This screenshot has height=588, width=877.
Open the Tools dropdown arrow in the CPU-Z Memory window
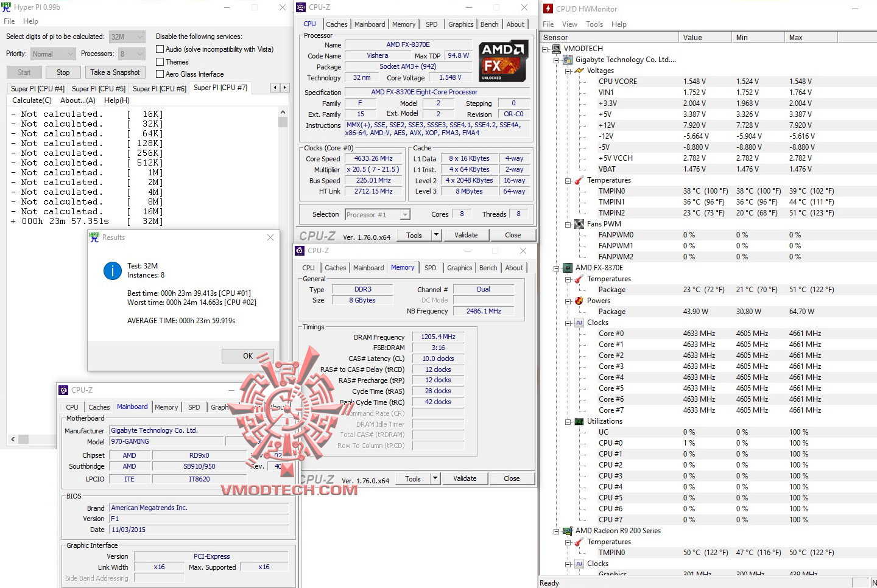tap(435, 478)
